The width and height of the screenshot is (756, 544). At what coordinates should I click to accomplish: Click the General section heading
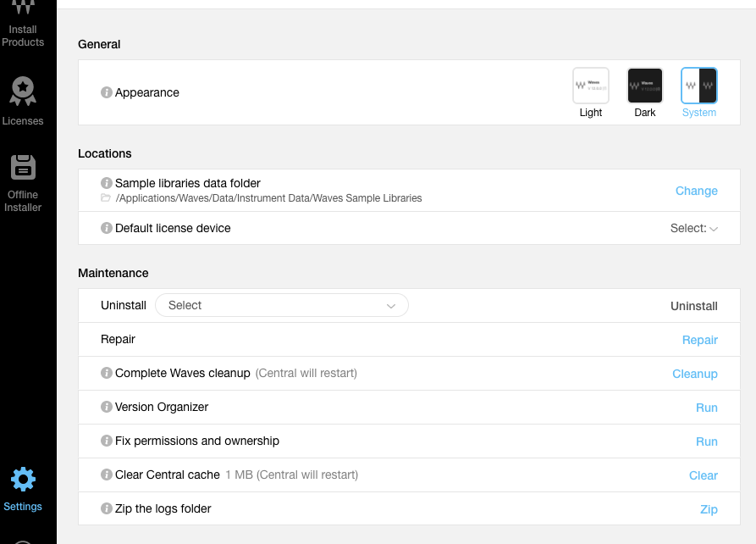[x=99, y=44]
